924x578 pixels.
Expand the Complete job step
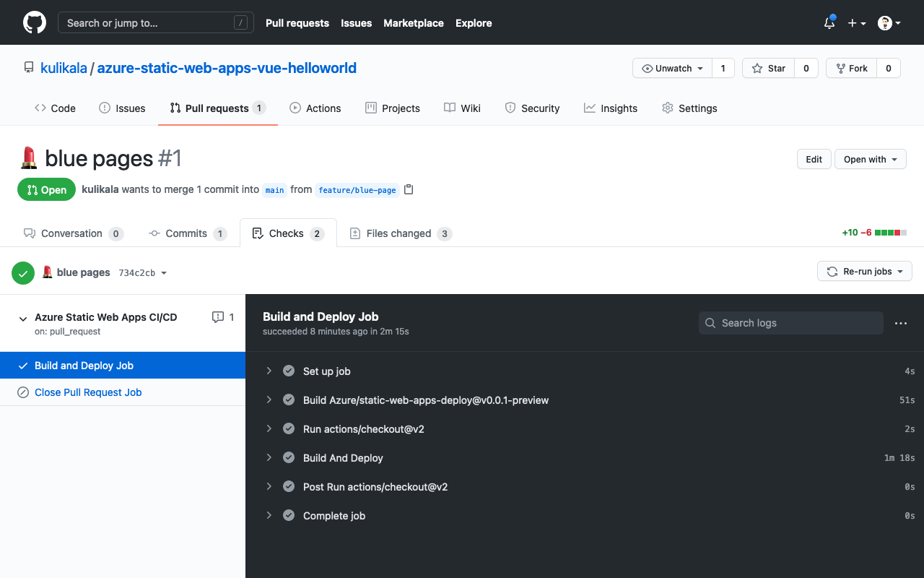(269, 515)
